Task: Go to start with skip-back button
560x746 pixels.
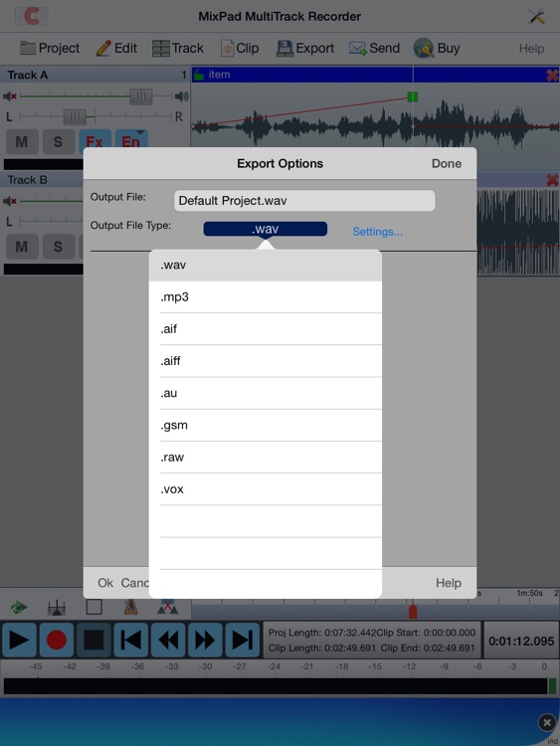Action: click(131, 640)
